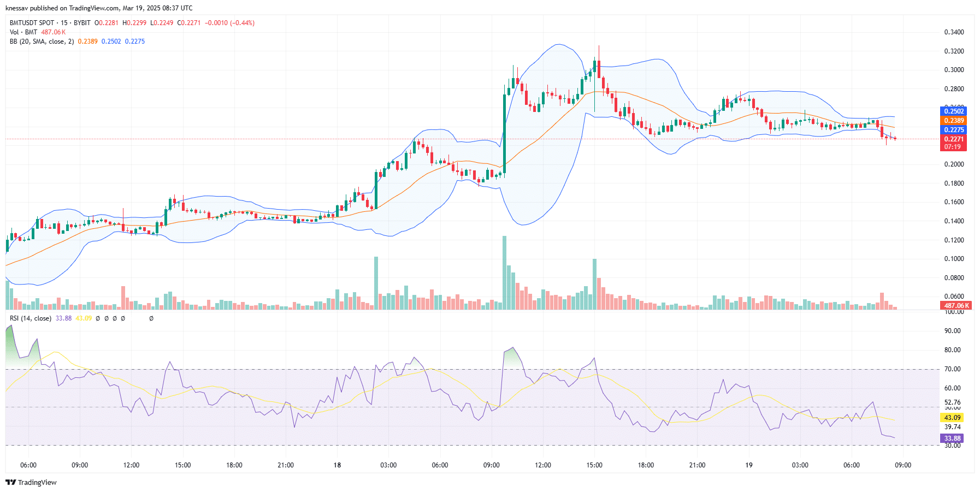
Task: Click the close value C0.2271 in the legend
Action: [x=189, y=23]
